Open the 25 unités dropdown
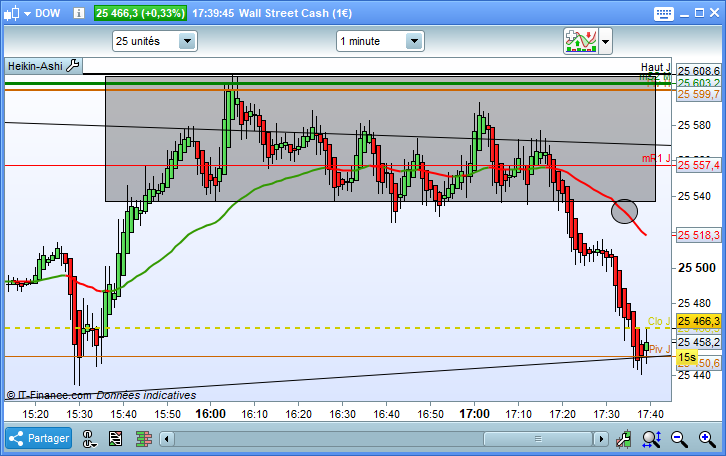726x456 pixels. 155,41
